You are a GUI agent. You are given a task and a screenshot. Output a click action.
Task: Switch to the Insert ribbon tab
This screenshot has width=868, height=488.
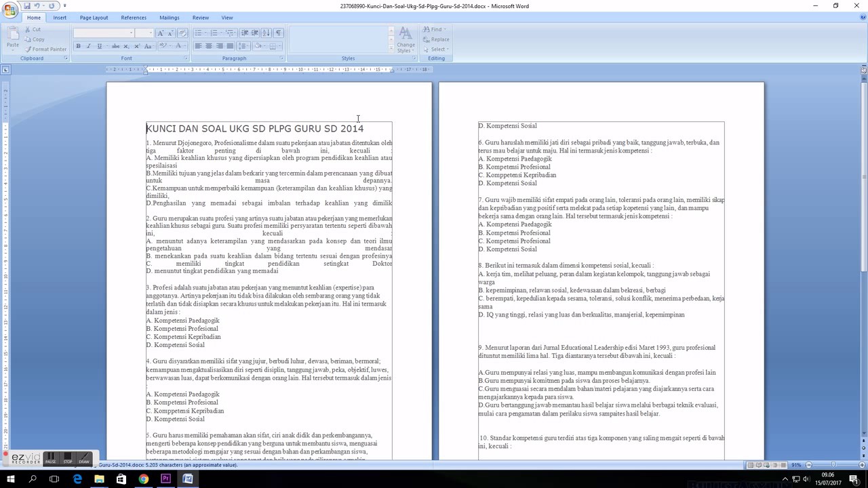click(60, 18)
